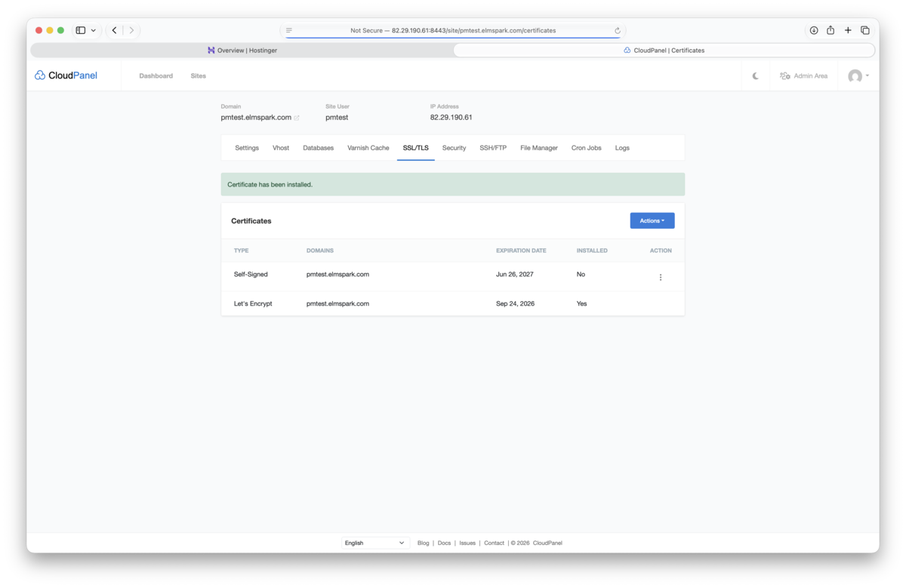
Task: Open the Security tab
Action: tap(454, 148)
